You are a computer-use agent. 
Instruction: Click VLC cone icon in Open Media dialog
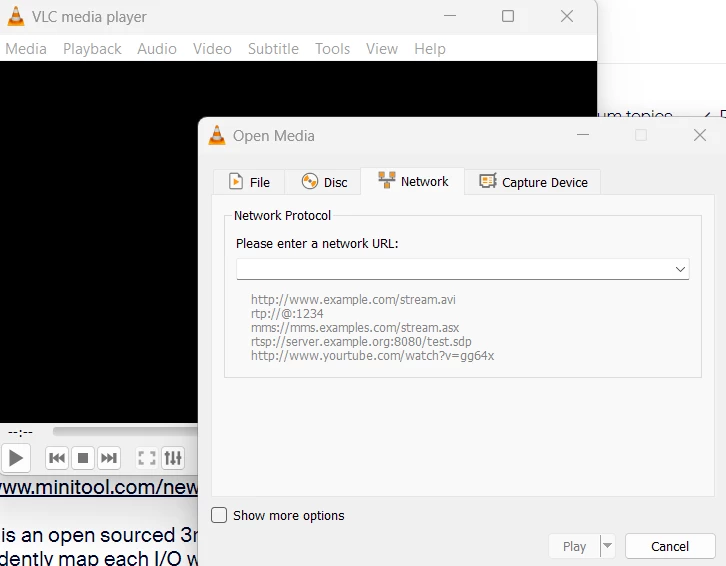(x=217, y=135)
